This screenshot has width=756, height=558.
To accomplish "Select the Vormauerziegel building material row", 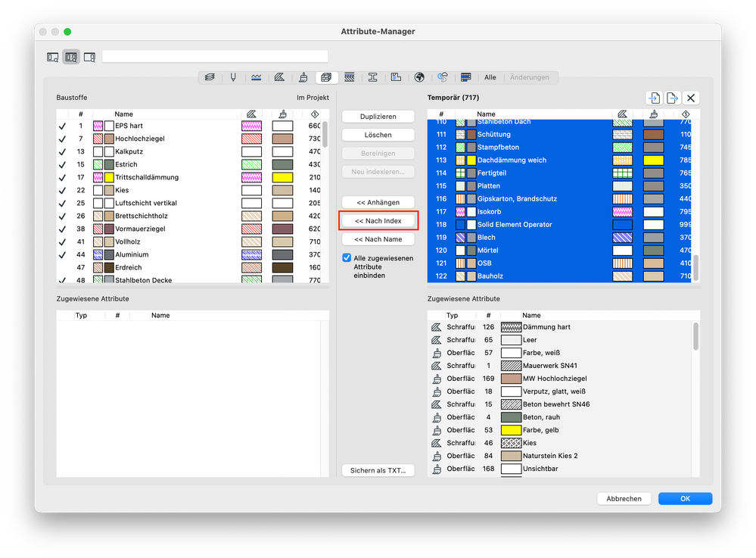I will (188, 229).
